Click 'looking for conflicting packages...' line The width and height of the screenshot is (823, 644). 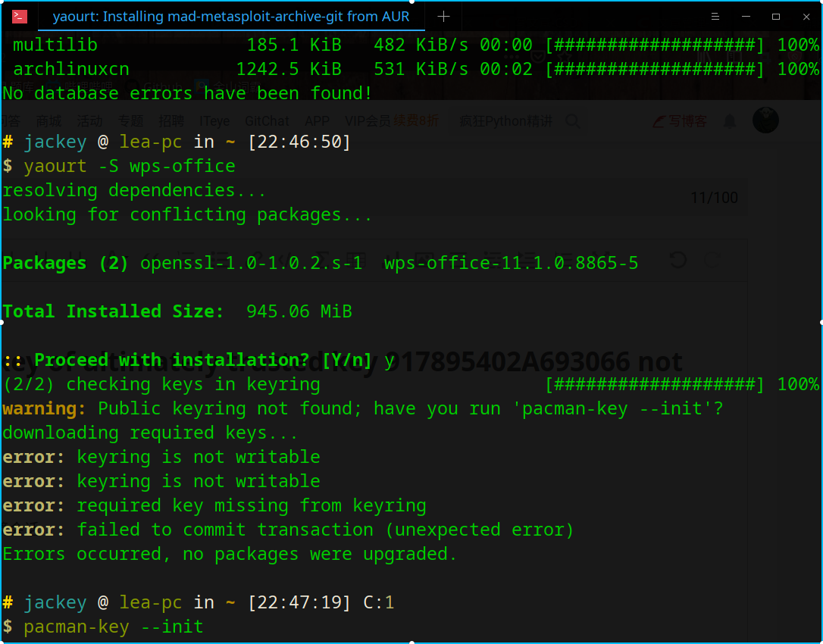(x=187, y=214)
